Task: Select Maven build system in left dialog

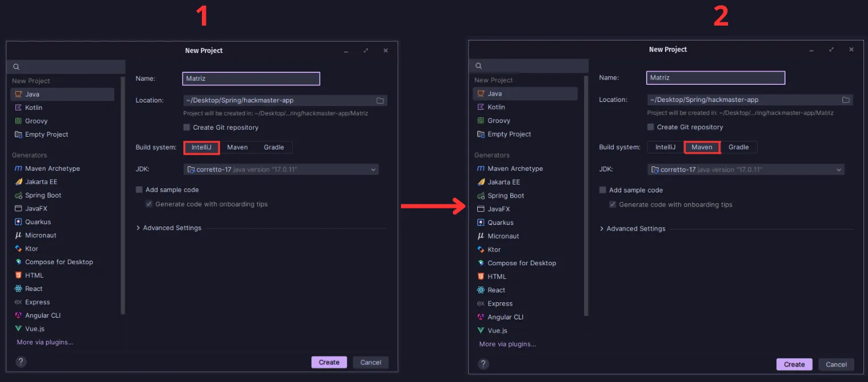Action: (x=237, y=147)
